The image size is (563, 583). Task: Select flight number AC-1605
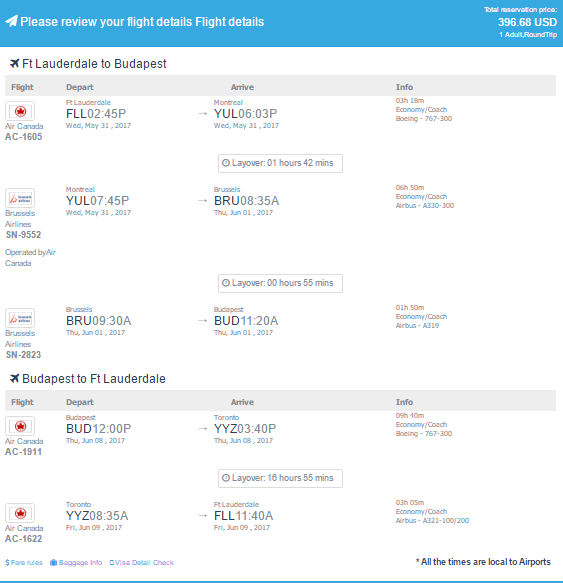pos(23,137)
